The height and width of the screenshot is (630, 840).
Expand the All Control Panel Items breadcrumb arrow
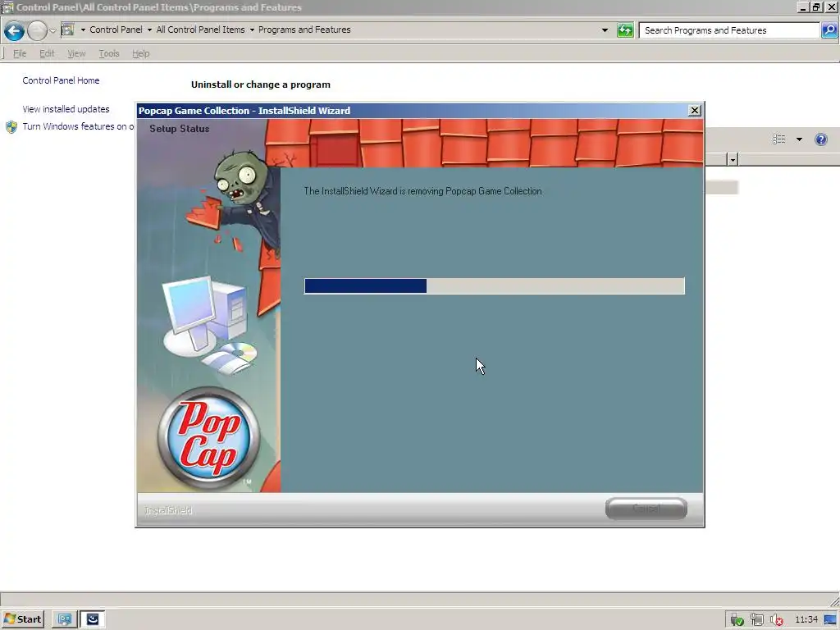[252, 30]
